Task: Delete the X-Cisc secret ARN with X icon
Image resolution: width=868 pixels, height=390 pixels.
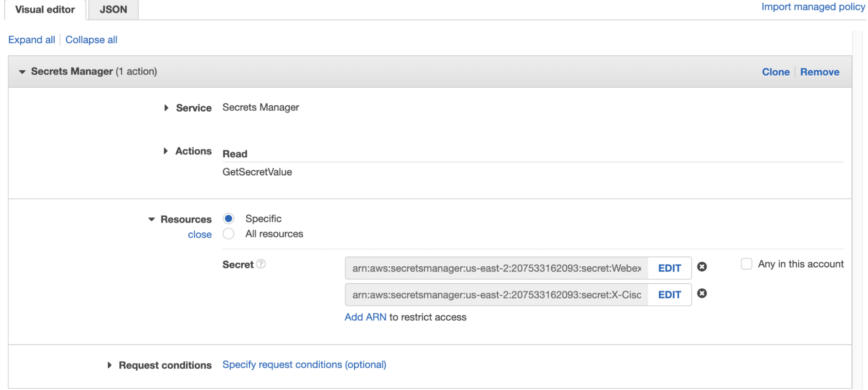Action: tap(702, 294)
